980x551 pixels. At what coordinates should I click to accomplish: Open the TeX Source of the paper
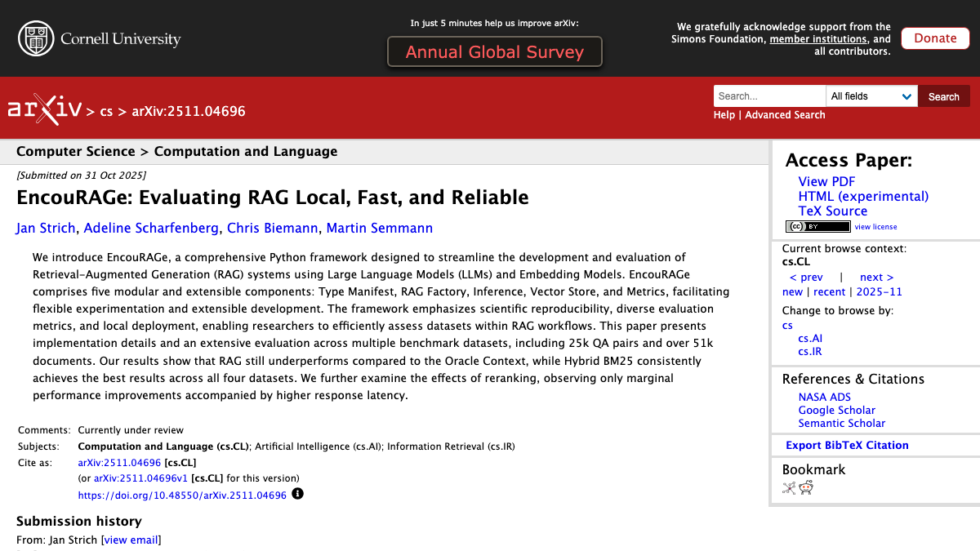pyautogui.click(x=833, y=211)
